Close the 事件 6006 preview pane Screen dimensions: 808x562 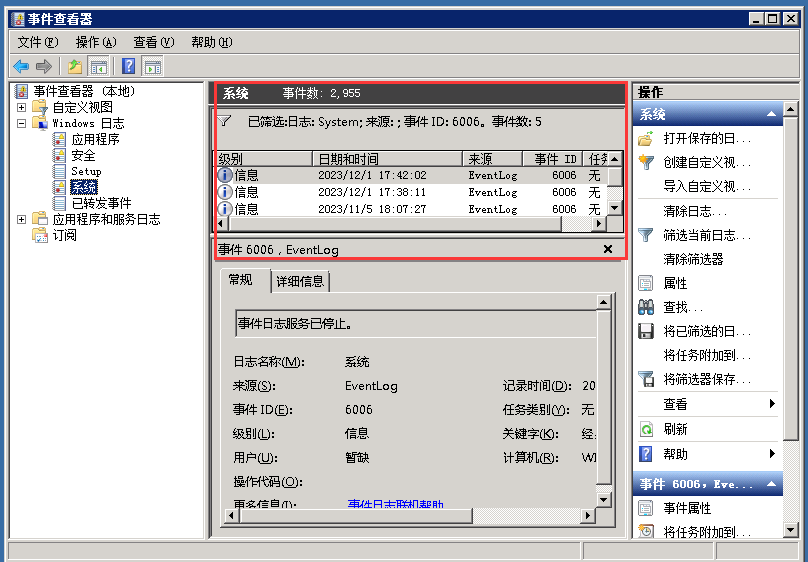coord(608,249)
